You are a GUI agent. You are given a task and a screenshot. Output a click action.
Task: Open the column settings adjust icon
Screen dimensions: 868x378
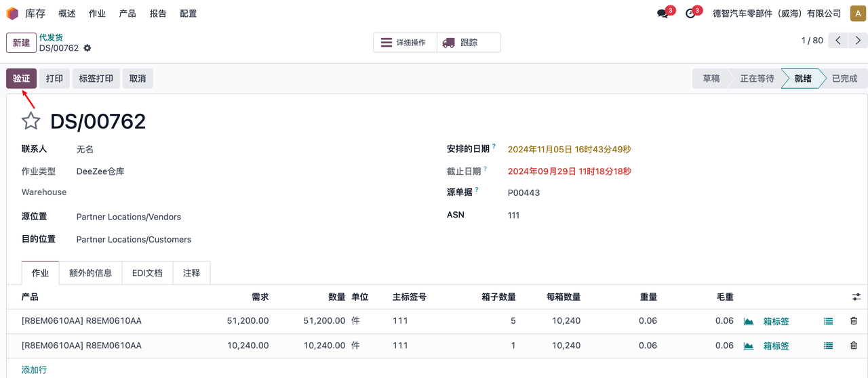click(856, 297)
